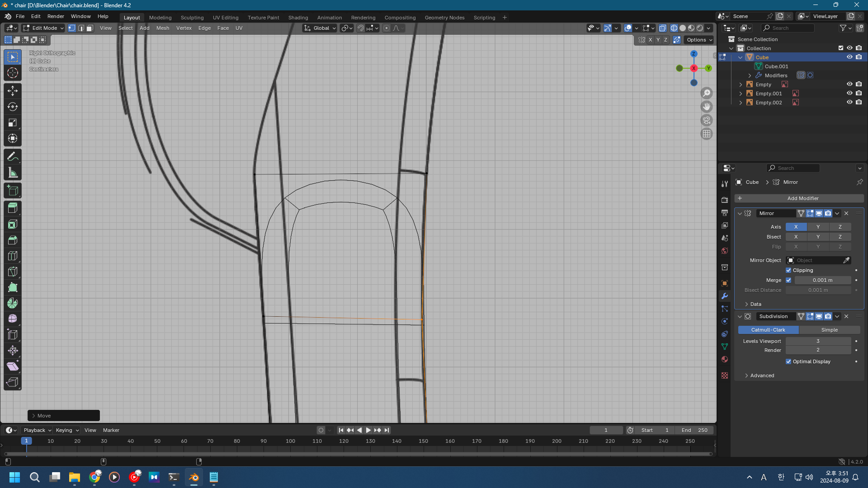Select the Shear tool
The height and width of the screenshot is (488, 868).
point(13,366)
